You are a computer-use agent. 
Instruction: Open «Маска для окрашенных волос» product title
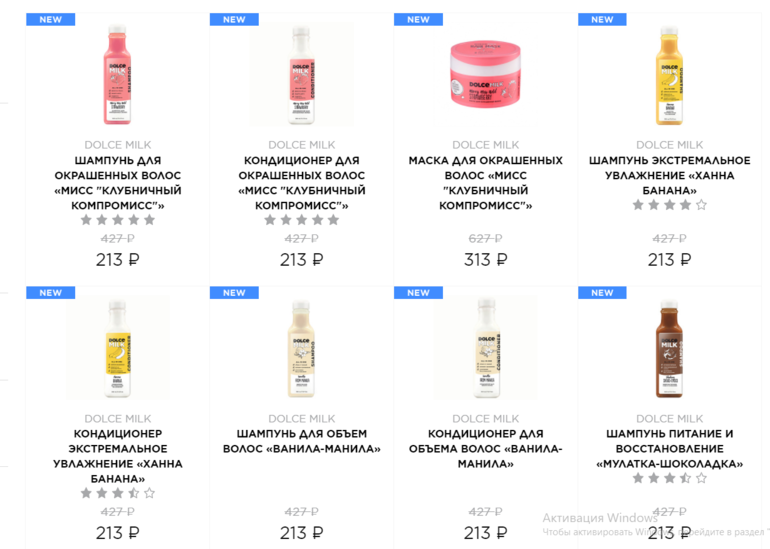point(486,183)
